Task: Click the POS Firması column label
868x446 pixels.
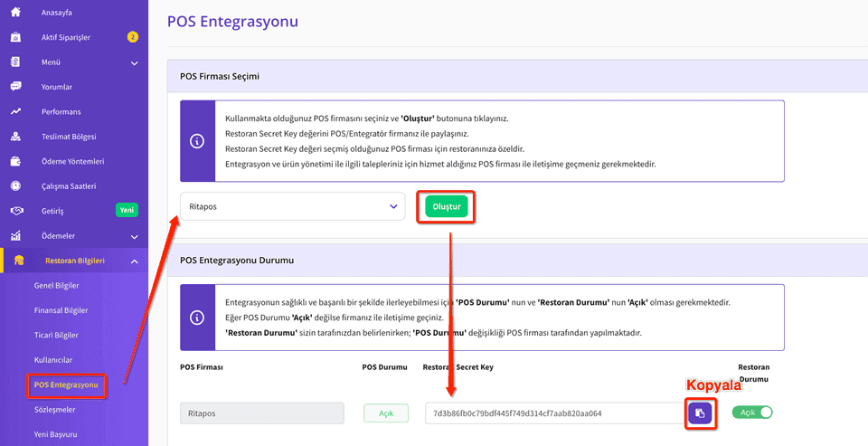Action: point(202,367)
